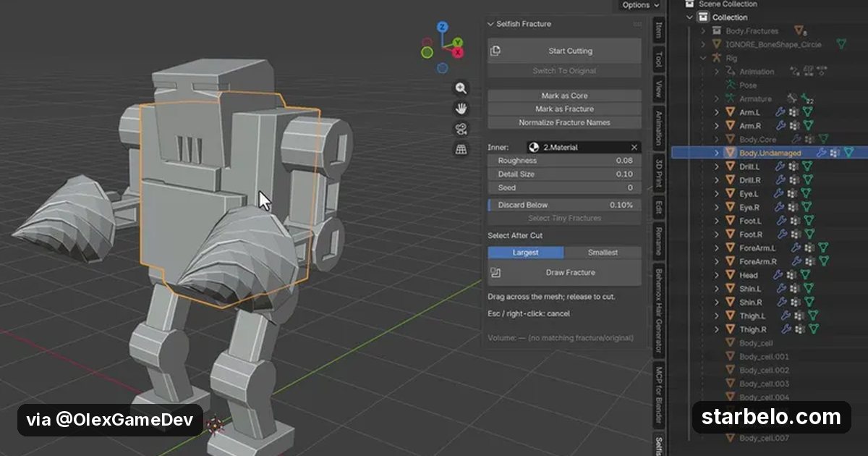This screenshot has width=868, height=456.
Task: Click the Body.Fractures collection box icon
Action: [x=717, y=31]
